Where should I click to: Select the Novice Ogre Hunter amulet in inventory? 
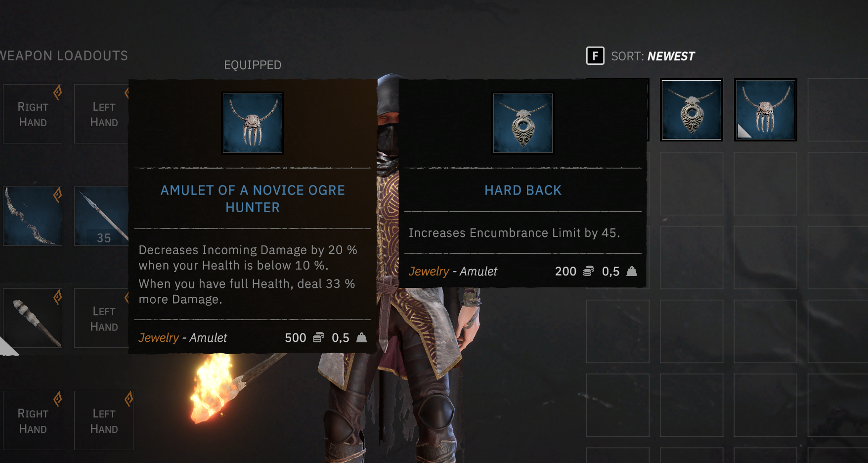[765, 110]
